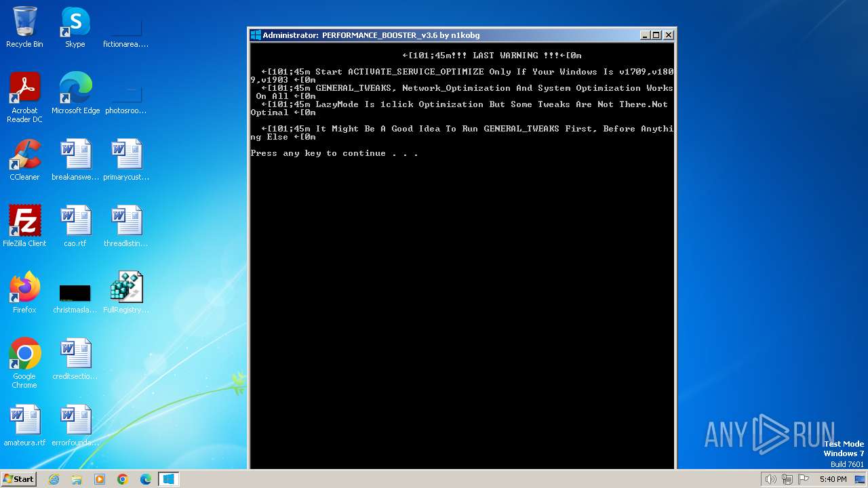Click the Show Desktop tray icon
Screen dimensions: 868x488
pos(860,479)
